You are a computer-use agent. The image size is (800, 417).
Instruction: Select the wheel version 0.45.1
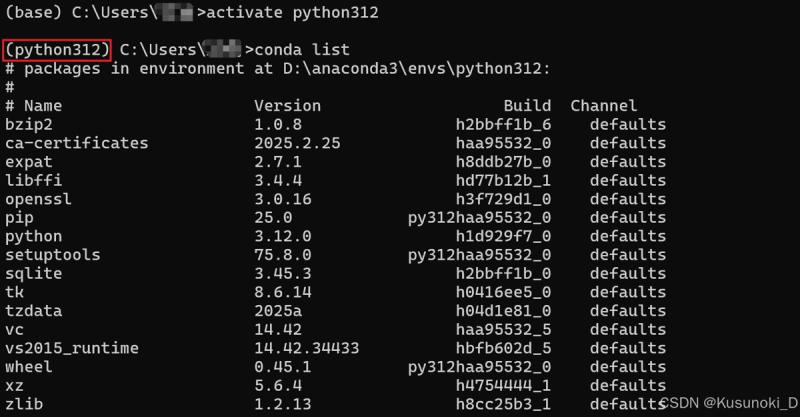tap(283, 367)
